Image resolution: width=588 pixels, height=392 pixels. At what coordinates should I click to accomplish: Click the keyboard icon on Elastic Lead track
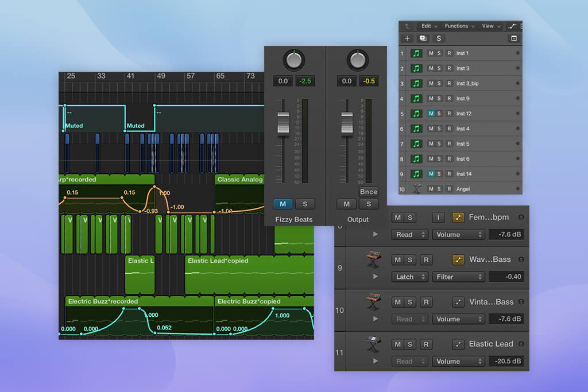[x=373, y=344]
